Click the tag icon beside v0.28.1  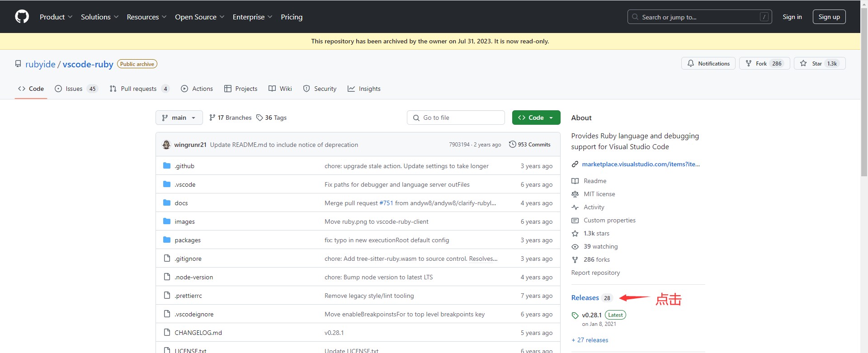[x=575, y=315]
